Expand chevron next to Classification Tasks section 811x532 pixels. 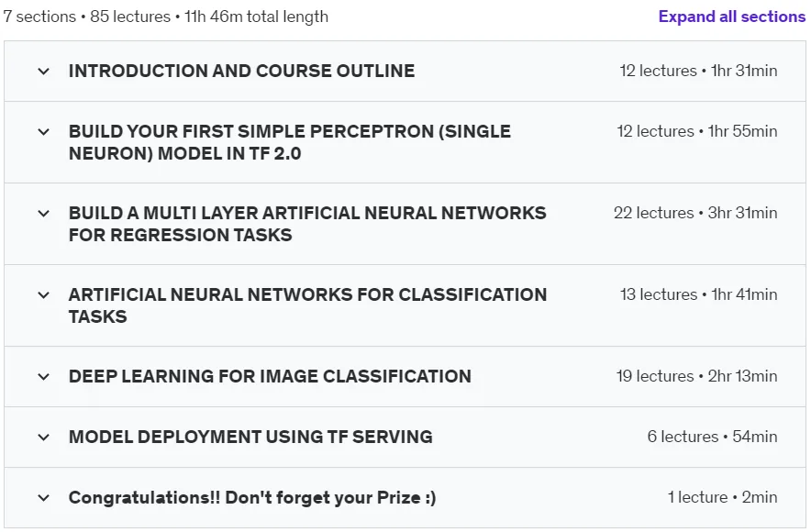[44, 295]
